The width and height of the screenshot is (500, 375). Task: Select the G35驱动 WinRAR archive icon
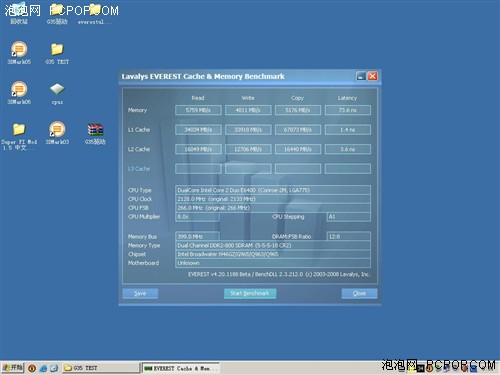click(95, 133)
